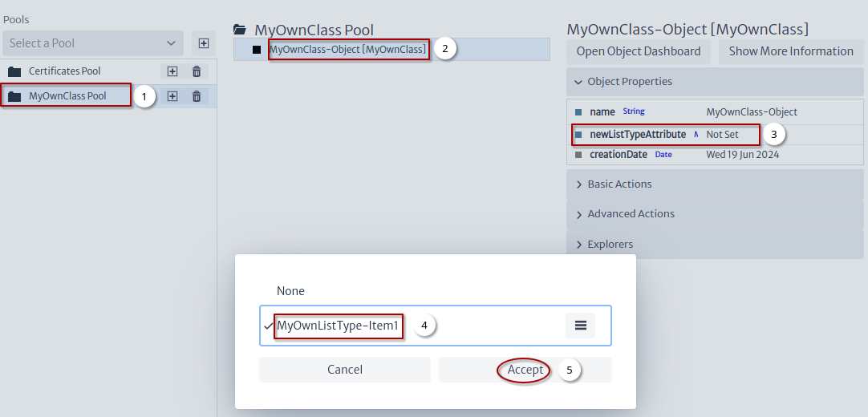This screenshot has height=417, width=868.
Task: Click the Certificates Pool folder icon
Action: click(x=14, y=71)
